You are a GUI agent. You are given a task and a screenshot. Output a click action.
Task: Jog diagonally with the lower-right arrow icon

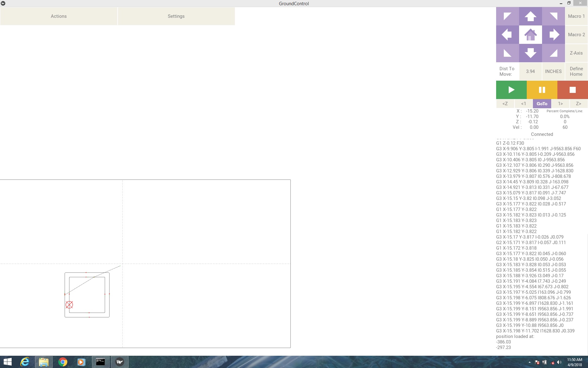tap(554, 53)
